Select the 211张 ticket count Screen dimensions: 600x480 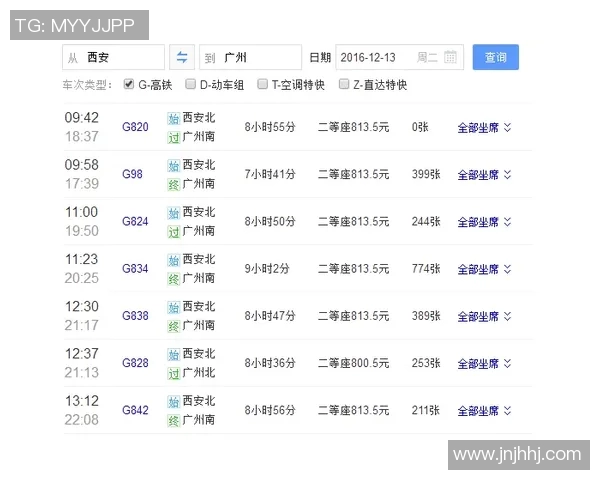(426, 410)
